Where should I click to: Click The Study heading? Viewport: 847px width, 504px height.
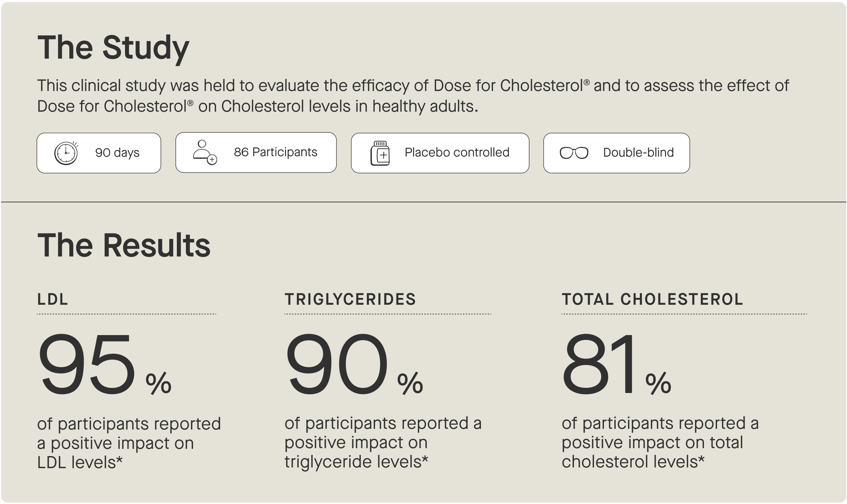click(113, 48)
